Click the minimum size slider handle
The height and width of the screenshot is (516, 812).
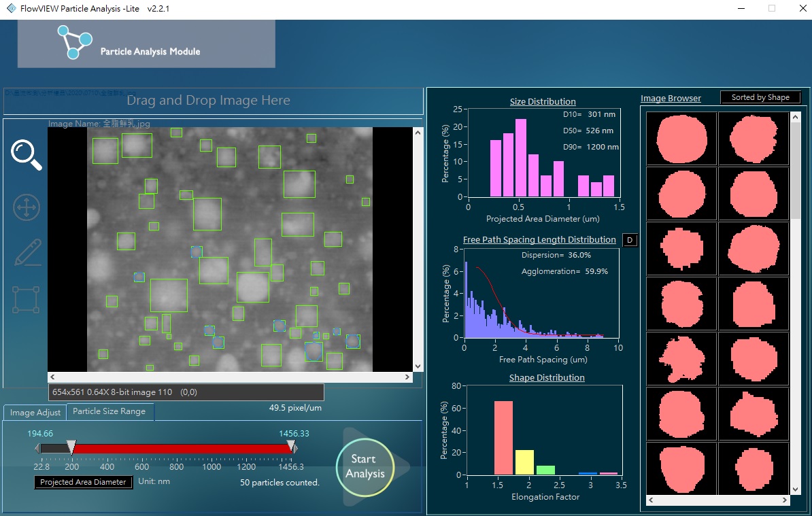(x=71, y=447)
